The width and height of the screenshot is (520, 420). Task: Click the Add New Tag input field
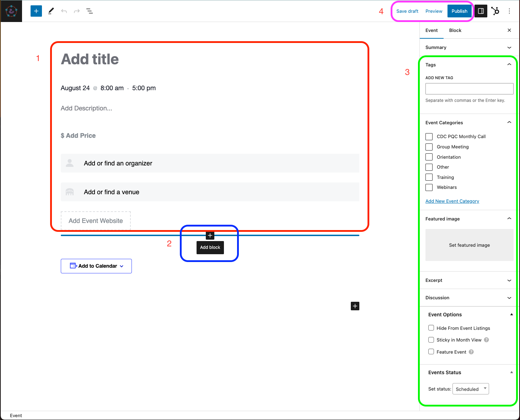[x=469, y=89]
